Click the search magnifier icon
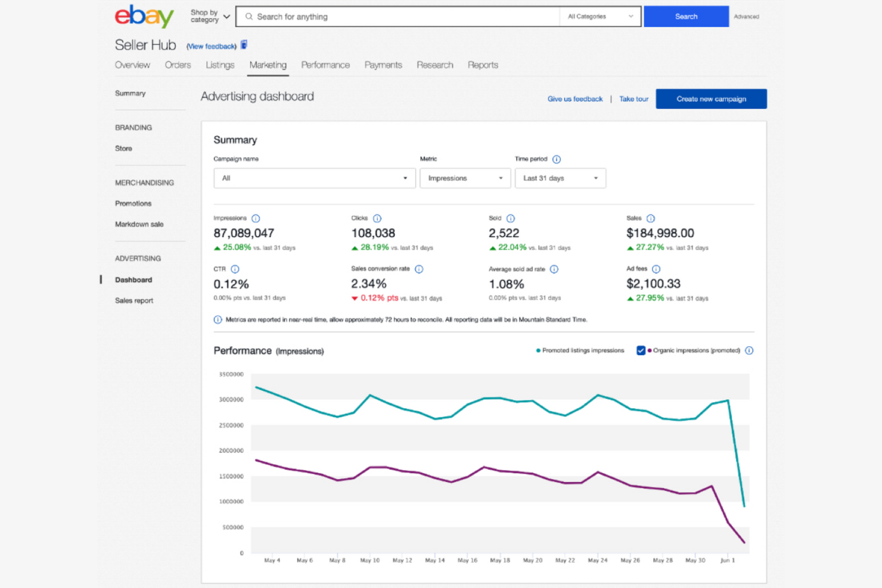This screenshot has height=588, width=882. pos(249,17)
